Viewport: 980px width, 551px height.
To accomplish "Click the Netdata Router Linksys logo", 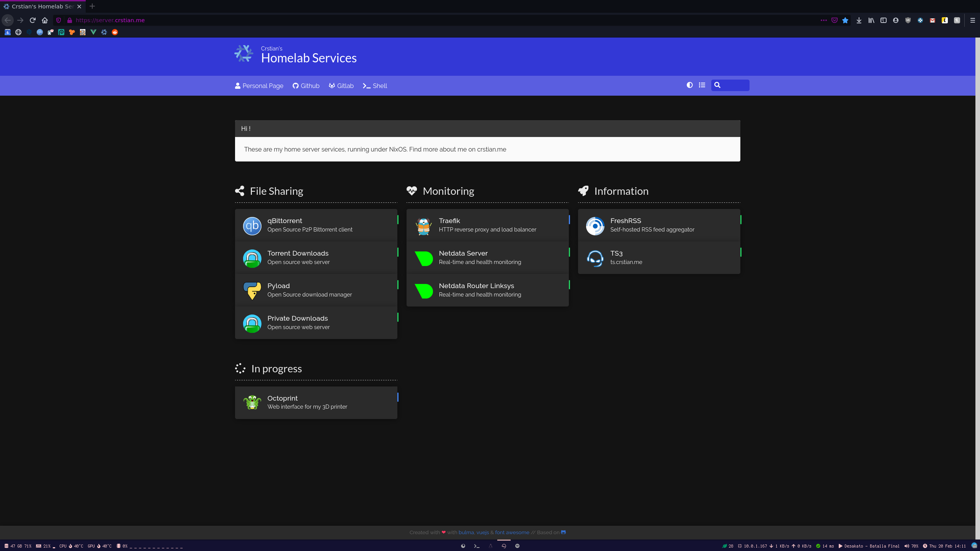I will coord(423,291).
